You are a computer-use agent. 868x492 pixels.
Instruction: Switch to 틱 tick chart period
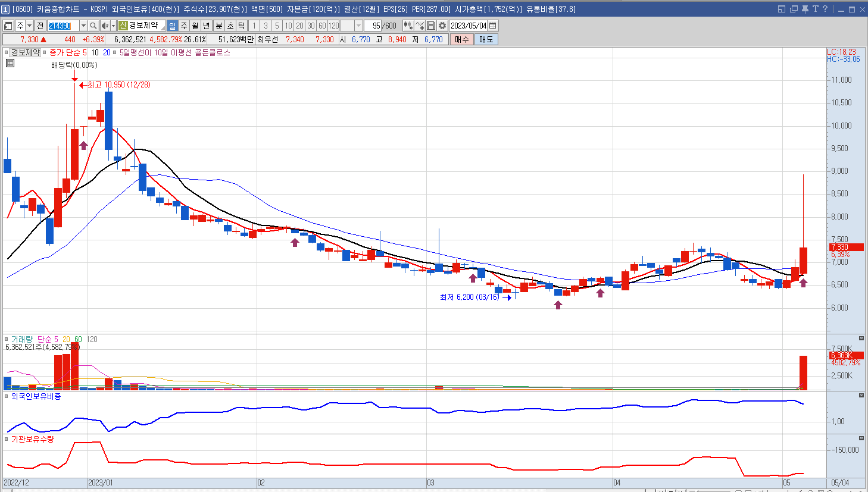242,26
